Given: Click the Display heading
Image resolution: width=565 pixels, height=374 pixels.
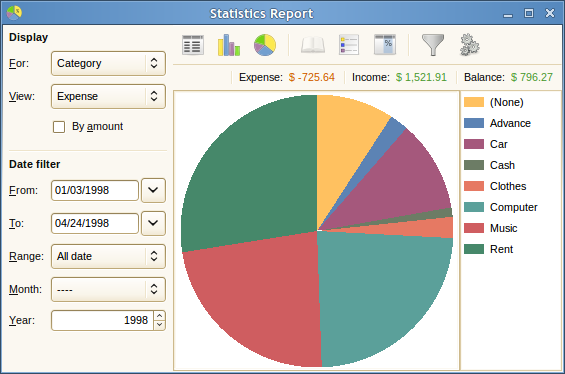Looking at the screenshot, I should pyautogui.click(x=28, y=37).
